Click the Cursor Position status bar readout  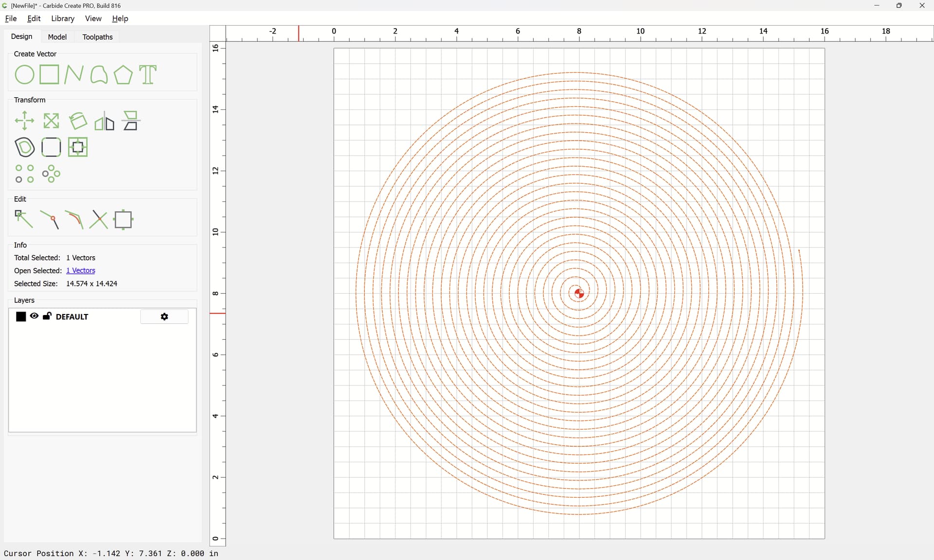coord(111,554)
